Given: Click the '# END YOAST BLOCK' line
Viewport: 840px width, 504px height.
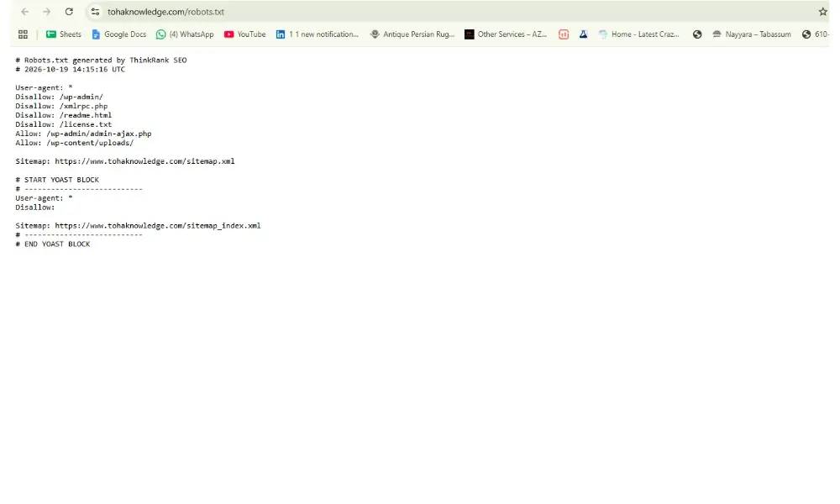Looking at the screenshot, I should (x=52, y=244).
